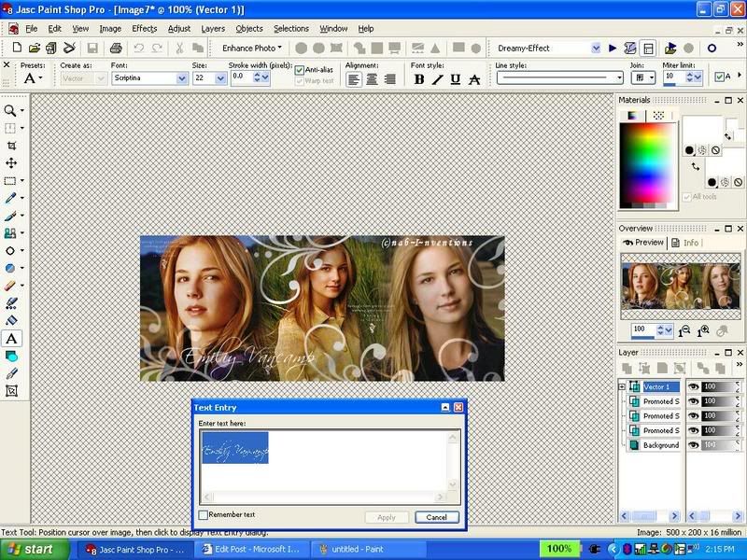The width and height of the screenshot is (747, 560).
Task: Click the Save toolbar icon
Action: tap(92, 48)
